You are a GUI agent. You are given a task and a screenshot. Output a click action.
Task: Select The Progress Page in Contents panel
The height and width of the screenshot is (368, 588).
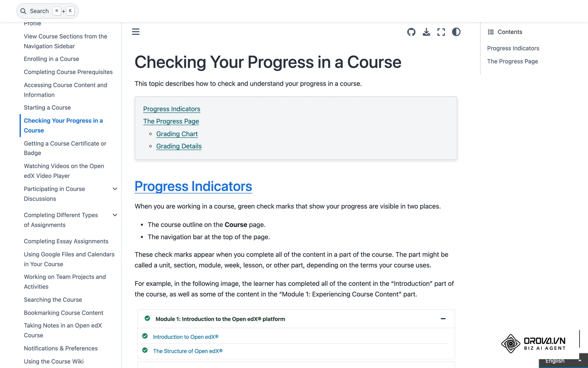click(512, 61)
